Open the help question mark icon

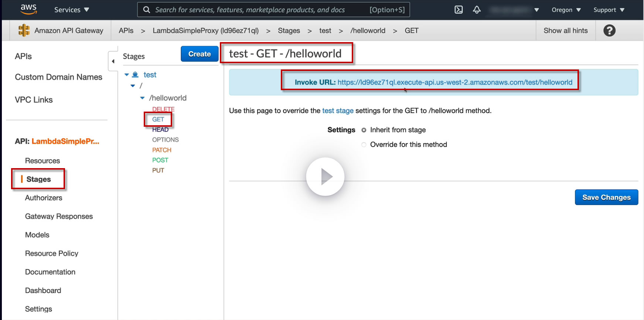tap(609, 30)
